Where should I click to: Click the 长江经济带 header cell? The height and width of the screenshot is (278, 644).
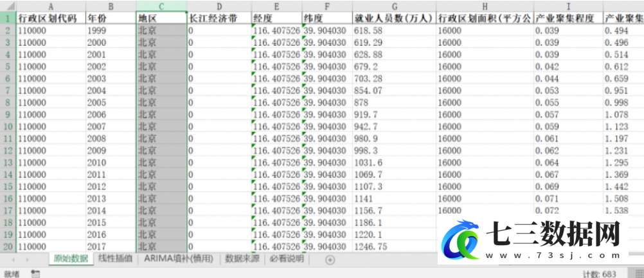[219, 19]
